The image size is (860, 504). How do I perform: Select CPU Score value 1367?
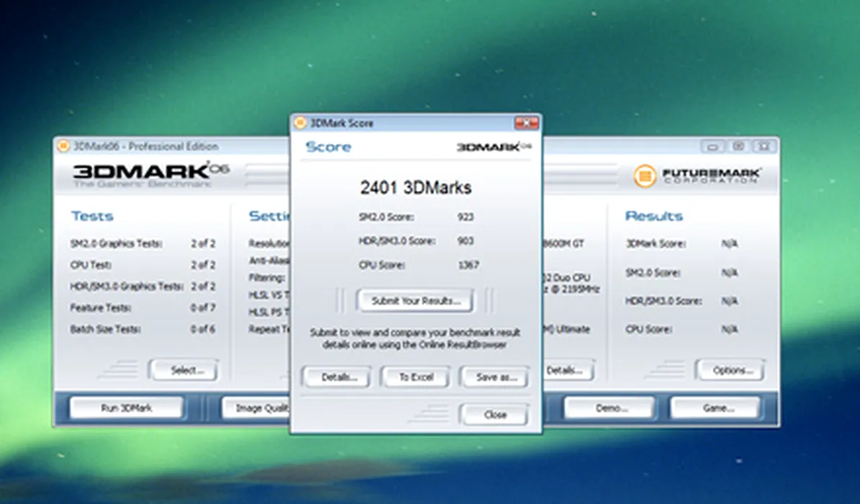(468, 265)
